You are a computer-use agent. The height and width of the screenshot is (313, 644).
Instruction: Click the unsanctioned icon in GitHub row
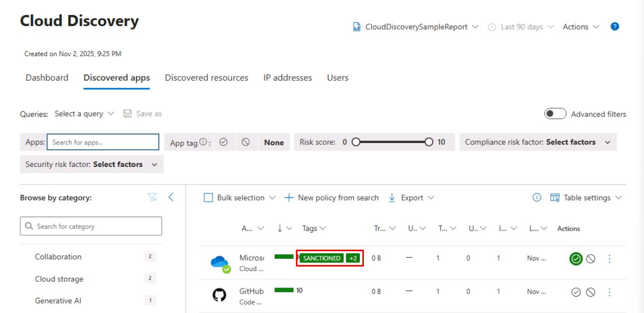point(591,292)
